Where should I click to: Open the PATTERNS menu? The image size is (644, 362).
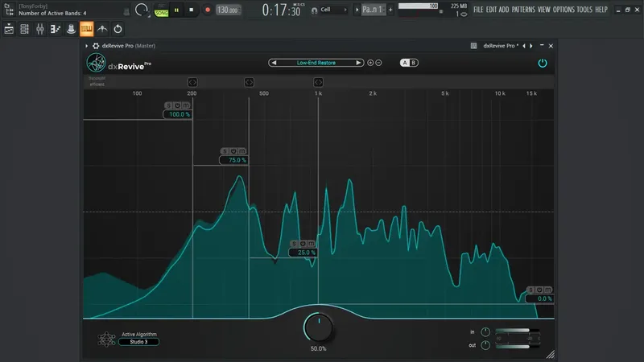coord(524,10)
